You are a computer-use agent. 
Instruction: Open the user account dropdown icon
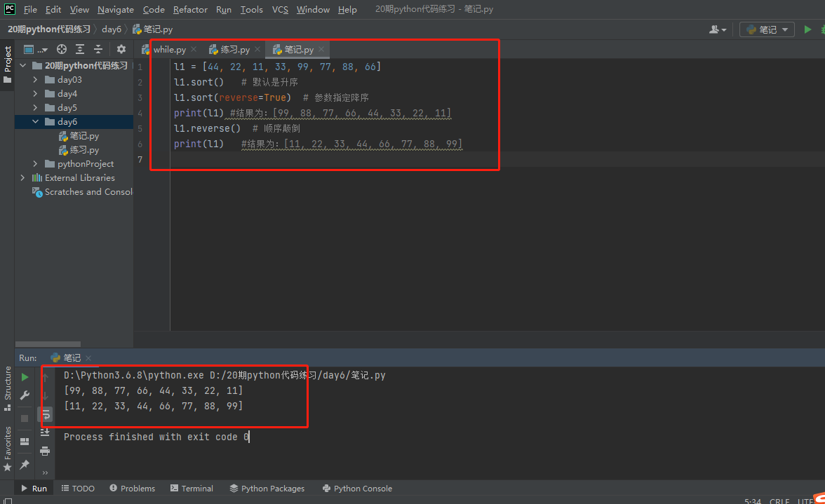tap(718, 29)
